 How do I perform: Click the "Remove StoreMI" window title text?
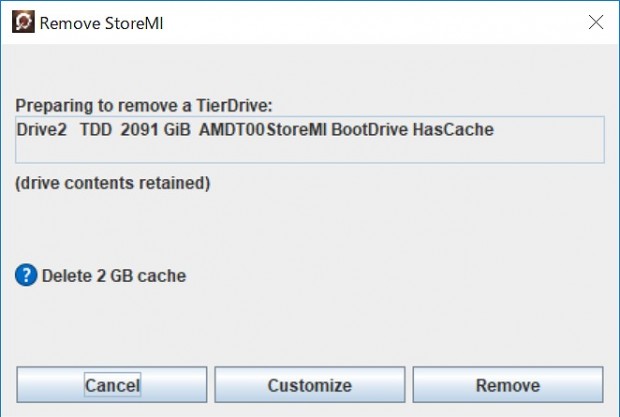pos(101,23)
